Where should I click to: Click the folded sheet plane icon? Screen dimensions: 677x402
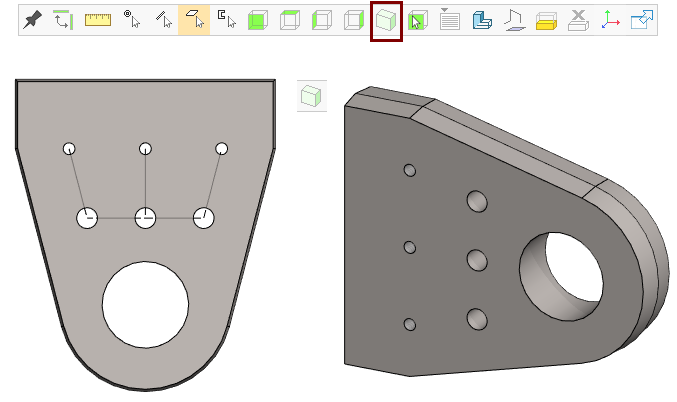514,20
